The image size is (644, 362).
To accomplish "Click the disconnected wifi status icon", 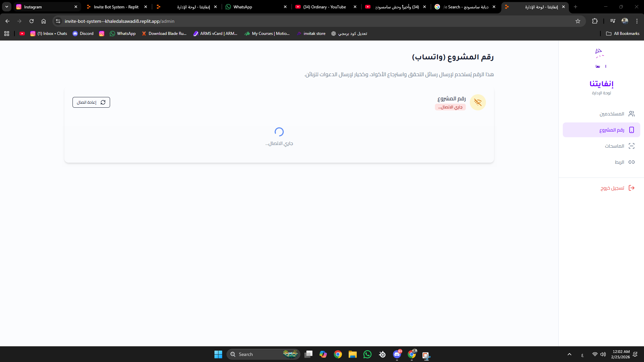I will (x=478, y=102).
